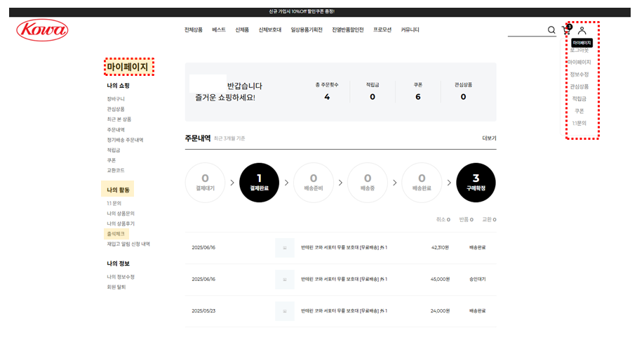644x340 pixels.
Task: Open product thumbnail of the 45,000원 order
Action: click(x=284, y=279)
